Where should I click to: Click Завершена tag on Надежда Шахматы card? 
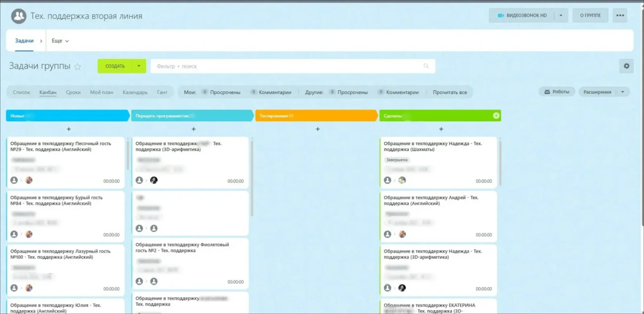pyautogui.click(x=397, y=160)
